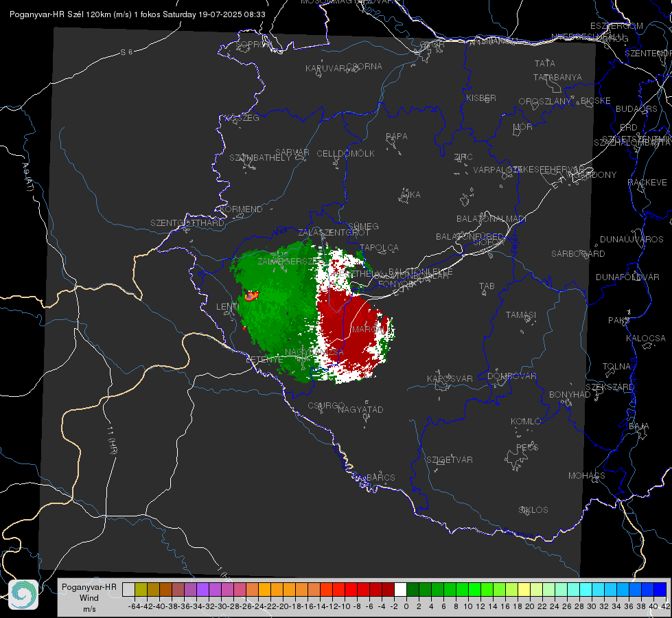Click the RÁCKEVE city label

pos(647,183)
